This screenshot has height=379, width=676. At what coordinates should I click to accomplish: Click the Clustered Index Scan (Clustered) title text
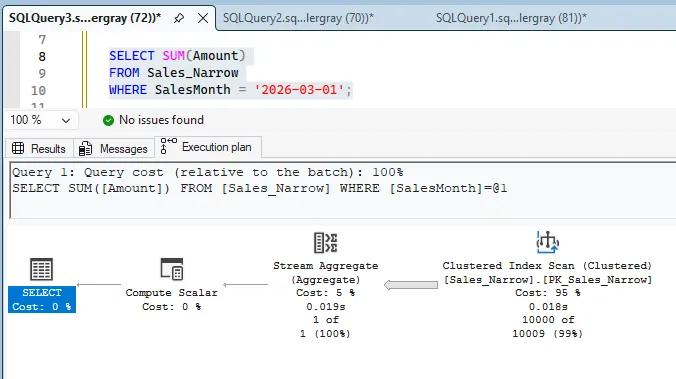coord(548,266)
